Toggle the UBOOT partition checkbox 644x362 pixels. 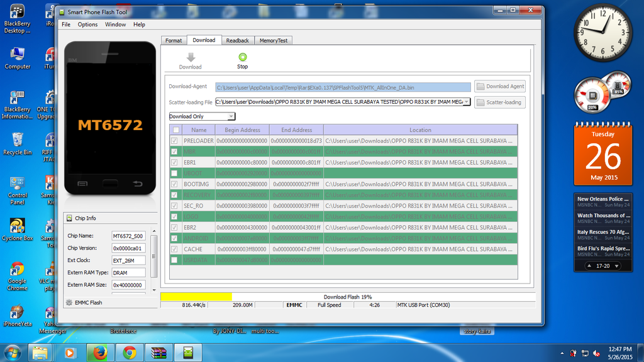(x=174, y=173)
